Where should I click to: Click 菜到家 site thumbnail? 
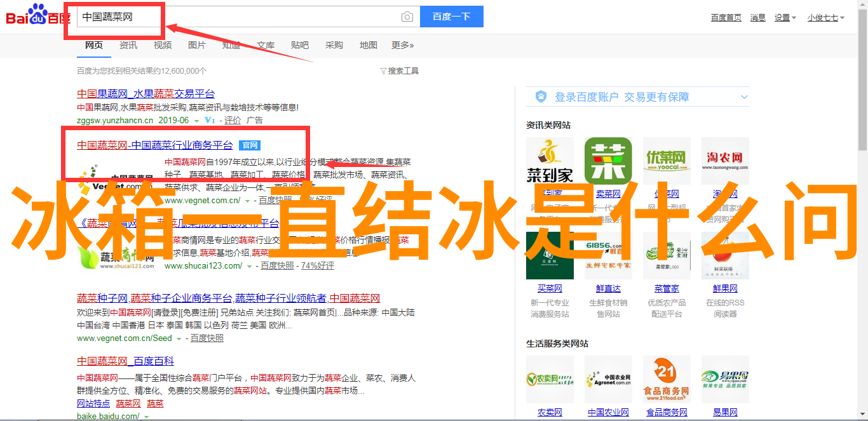(x=550, y=161)
